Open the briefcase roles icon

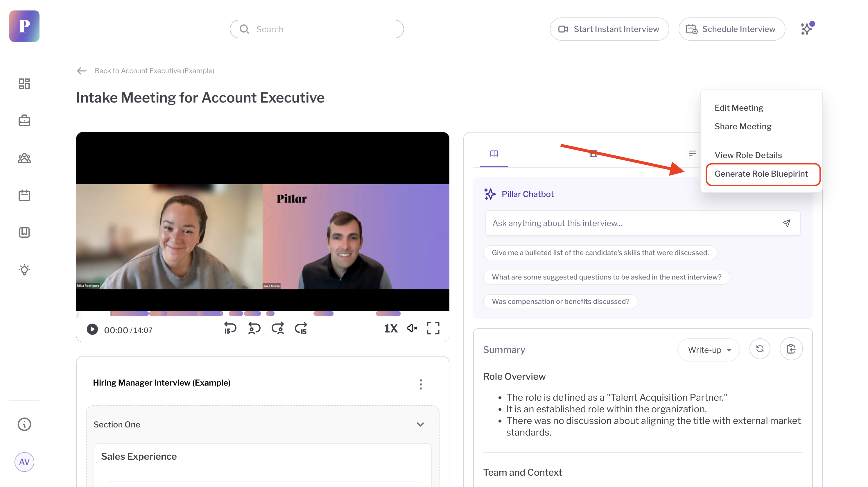(24, 121)
